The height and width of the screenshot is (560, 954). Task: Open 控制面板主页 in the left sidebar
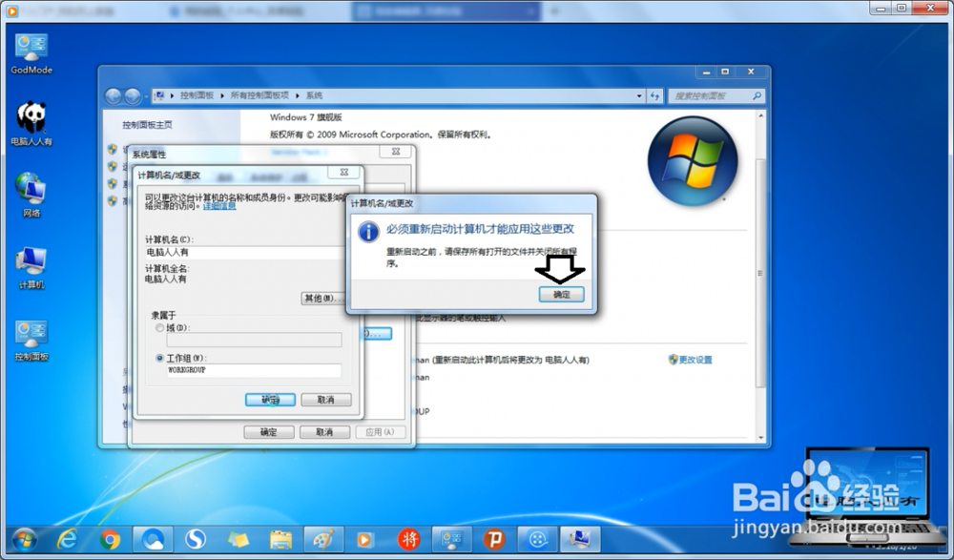pos(147,125)
